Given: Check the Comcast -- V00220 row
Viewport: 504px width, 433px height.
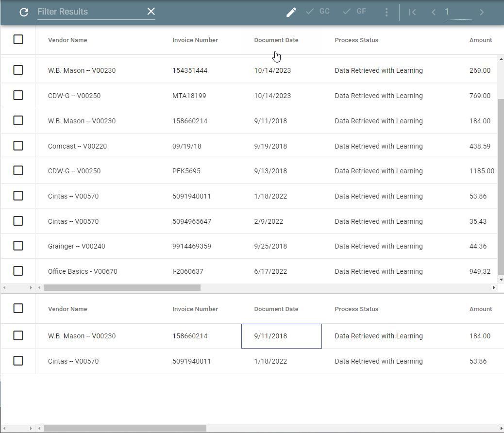Looking at the screenshot, I should (18, 146).
